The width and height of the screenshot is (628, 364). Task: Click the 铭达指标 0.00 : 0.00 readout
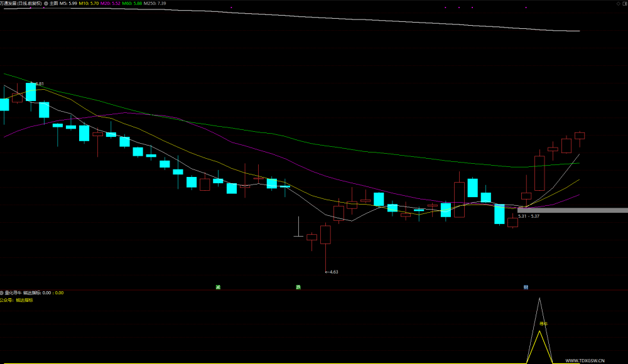tap(43, 292)
